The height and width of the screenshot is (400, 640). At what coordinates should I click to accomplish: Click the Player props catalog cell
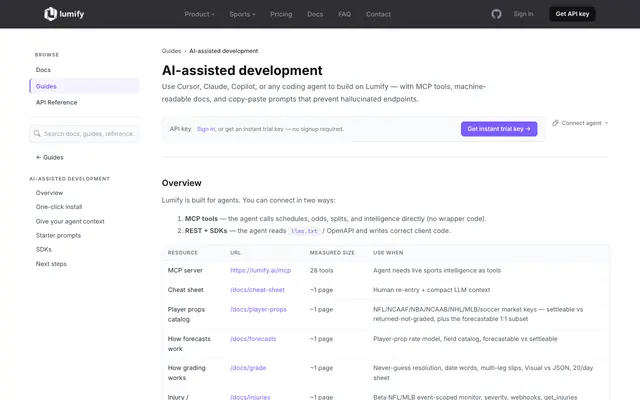(186, 314)
